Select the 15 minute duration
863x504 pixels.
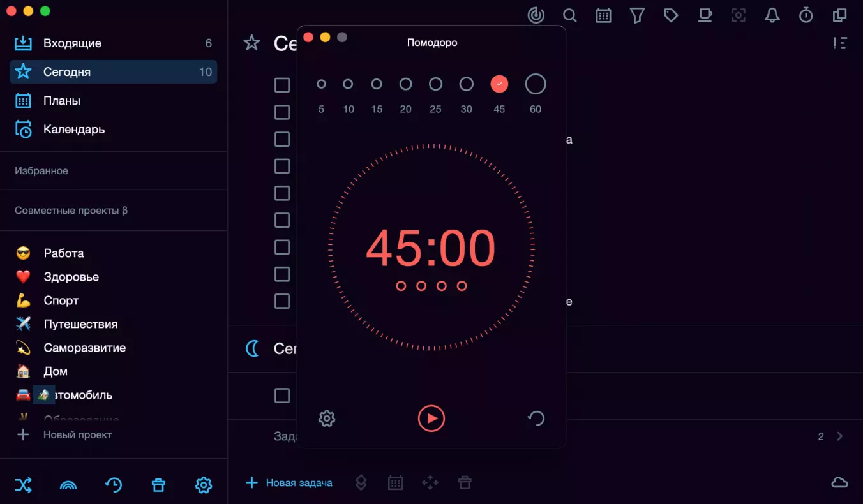[377, 84]
